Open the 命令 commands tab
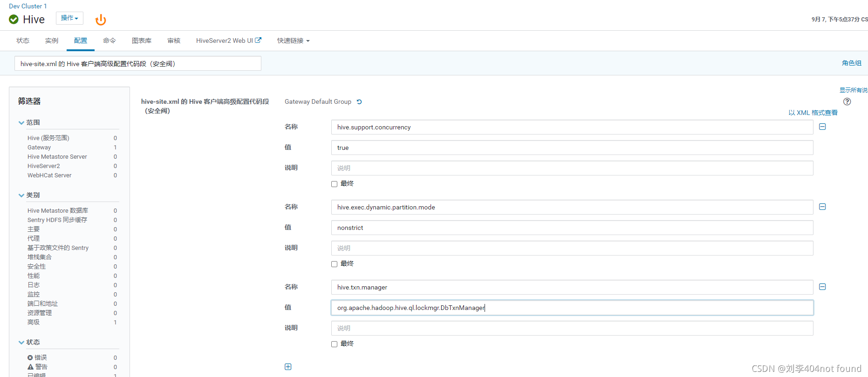868x377 pixels. 109,40
